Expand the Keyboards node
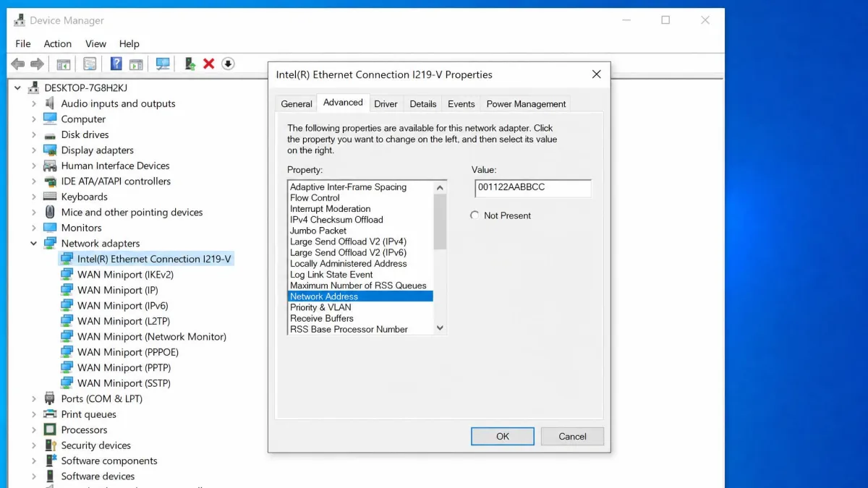This screenshot has height=488, width=868. tap(33, 197)
